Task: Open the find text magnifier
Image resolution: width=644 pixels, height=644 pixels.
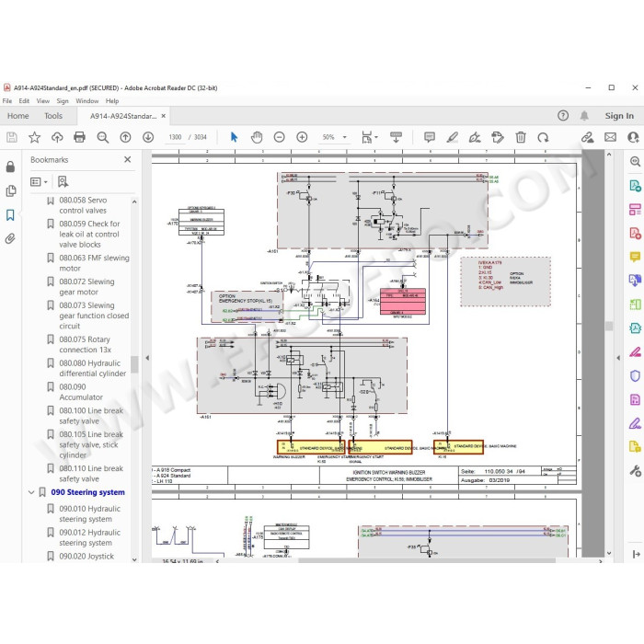Action: click(x=103, y=137)
